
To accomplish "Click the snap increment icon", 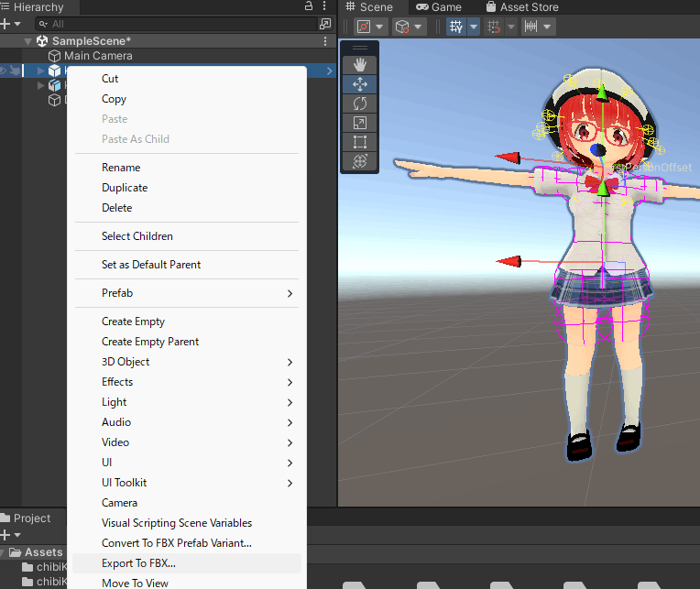I will pyautogui.click(x=494, y=27).
